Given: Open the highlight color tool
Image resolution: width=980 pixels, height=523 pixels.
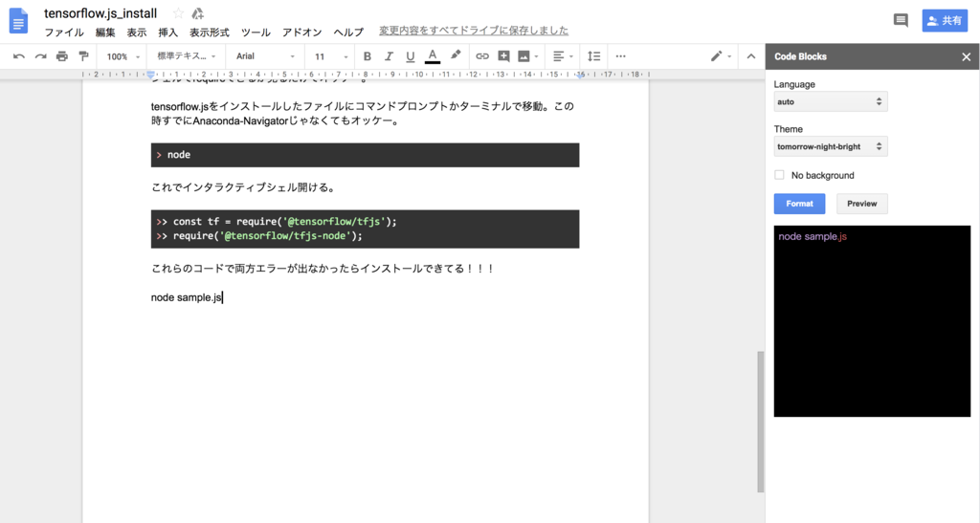Looking at the screenshot, I should [456, 55].
